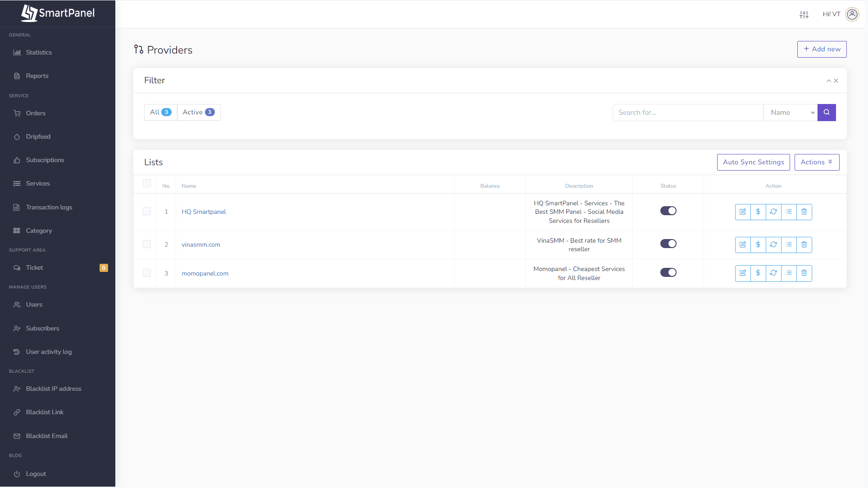Click into the Search for input field
The height and width of the screenshot is (488, 868).
(x=688, y=113)
